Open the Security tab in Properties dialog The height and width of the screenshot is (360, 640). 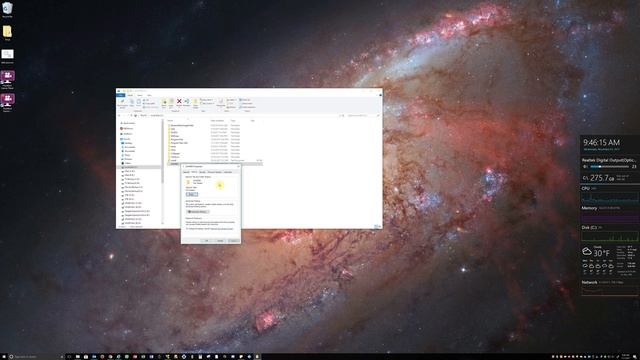coord(202,172)
